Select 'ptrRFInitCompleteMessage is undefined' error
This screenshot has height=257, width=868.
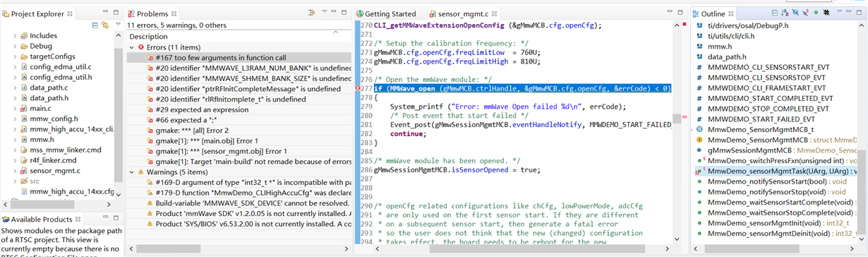click(x=239, y=89)
